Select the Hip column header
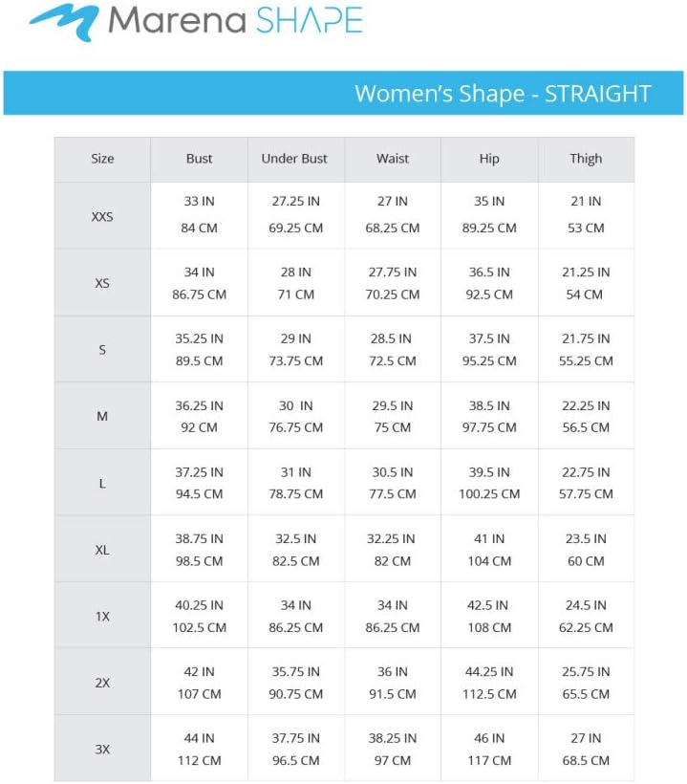This screenshot has height=784, width=687. click(x=489, y=159)
